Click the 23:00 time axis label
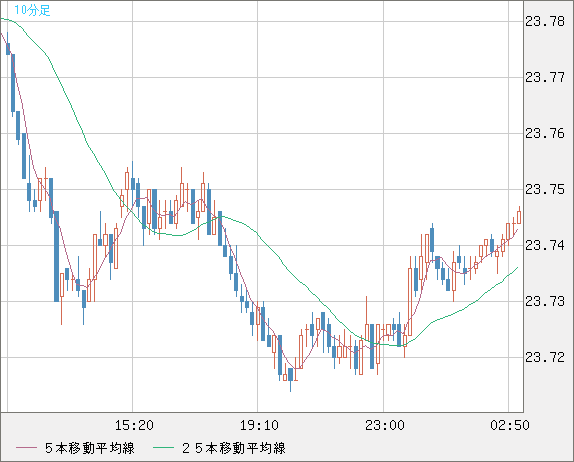The height and width of the screenshot is (462, 574). (385, 425)
